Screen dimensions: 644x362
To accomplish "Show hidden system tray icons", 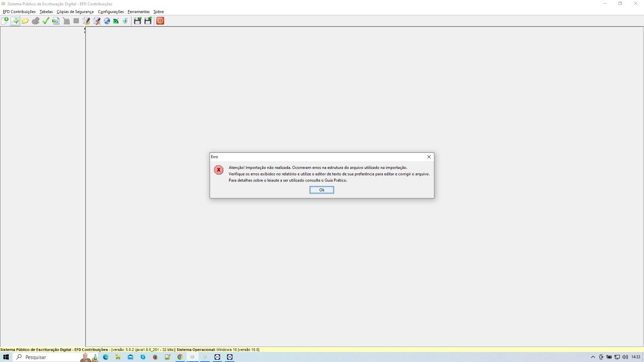I will tap(592, 357).
